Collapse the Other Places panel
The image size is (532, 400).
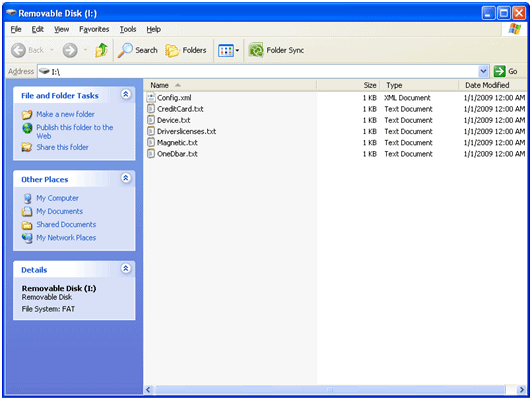click(x=126, y=178)
